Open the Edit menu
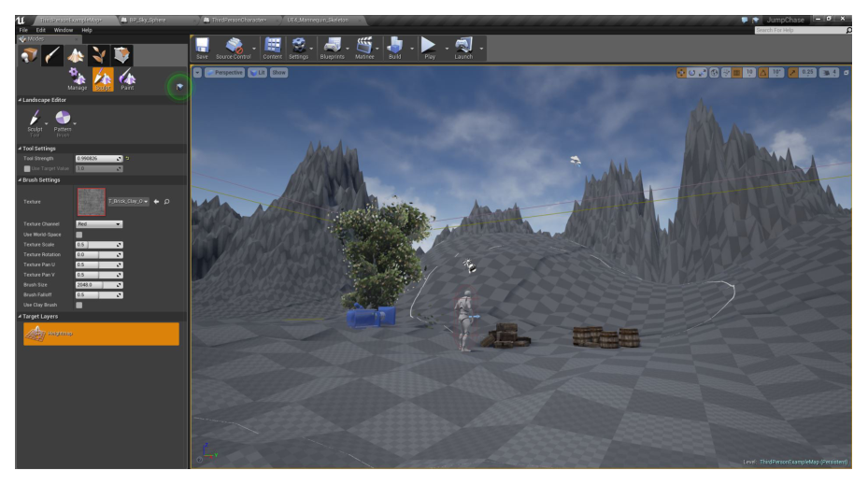The image size is (868, 485). coord(41,30)
